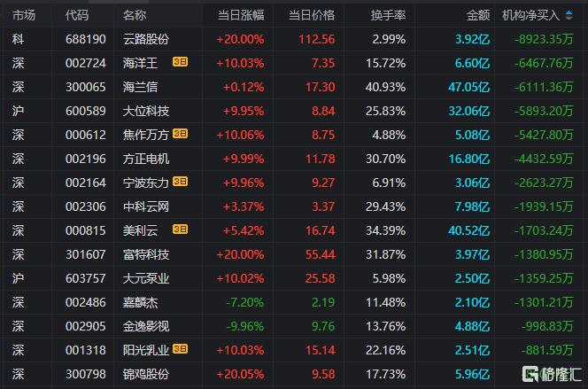The height and width of the screenshot is (389, 588).
Task: Select the 中科云网 stock name
Action: tap(146, 206)
